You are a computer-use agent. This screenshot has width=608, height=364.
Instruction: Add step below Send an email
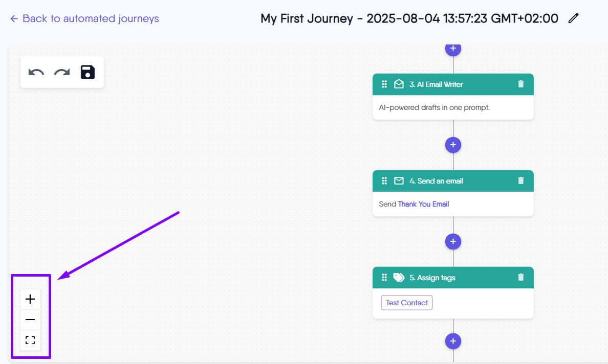click(x=453, y=241)
